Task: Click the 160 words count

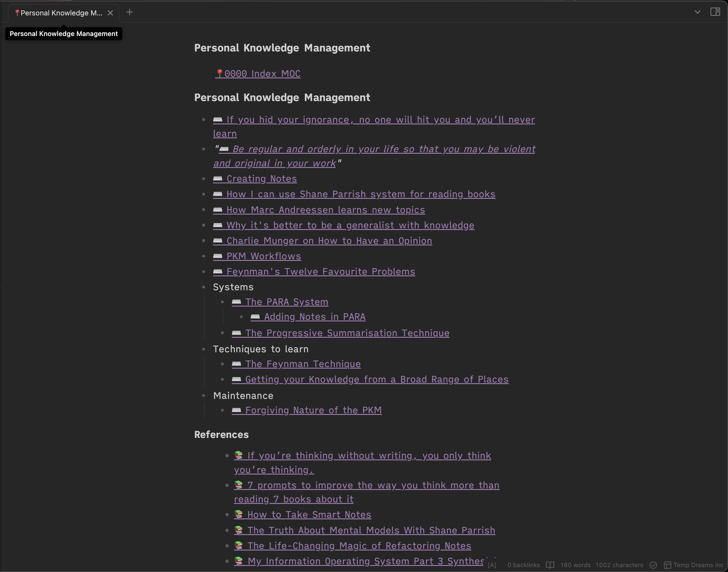Action: 575,565
